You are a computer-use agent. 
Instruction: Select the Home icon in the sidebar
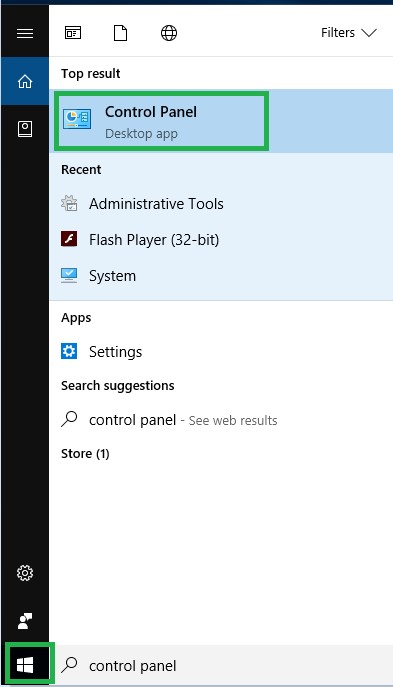point(25,81)
